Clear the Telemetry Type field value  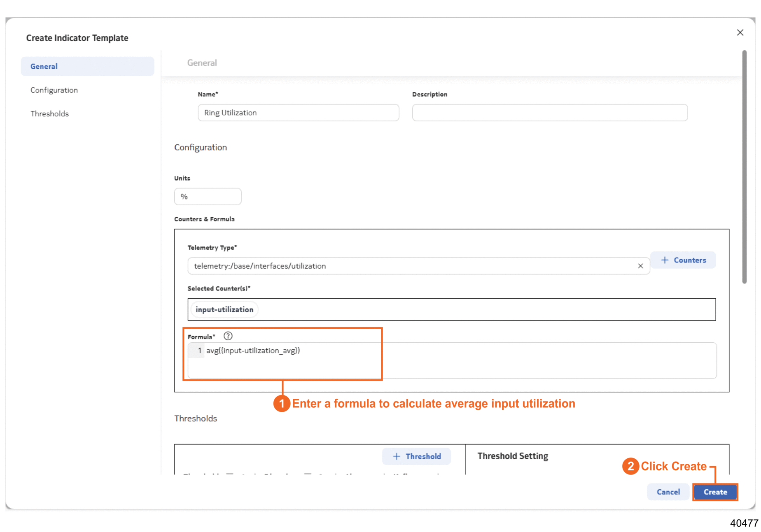[640, 266]
